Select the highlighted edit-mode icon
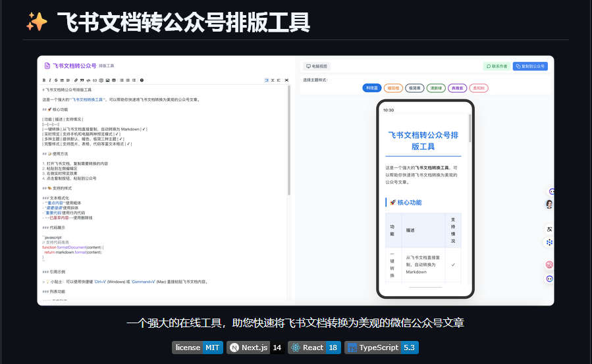Screen dimensions: 592x364 click(x=267, y=80)
